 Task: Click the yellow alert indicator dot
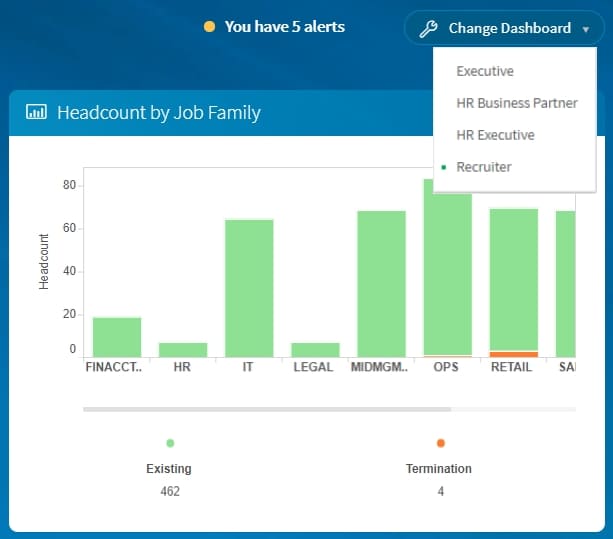(209, 27)
